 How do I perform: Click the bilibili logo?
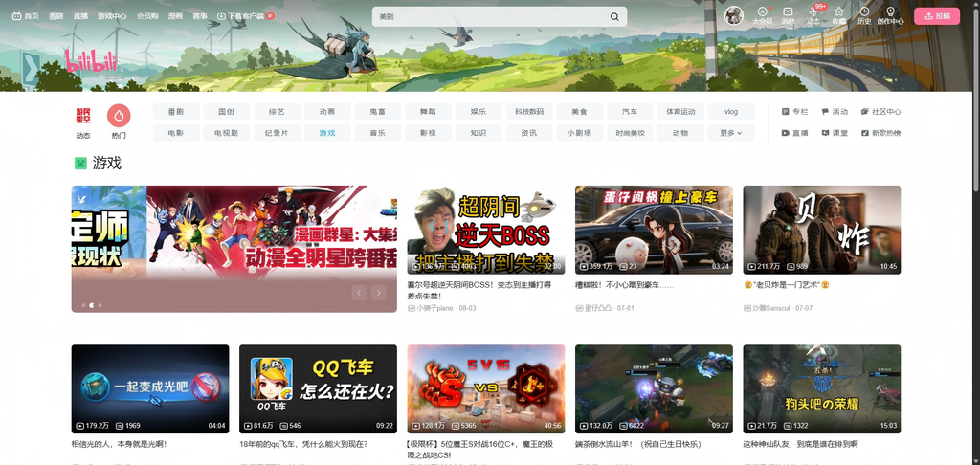(x=91, y=61)
